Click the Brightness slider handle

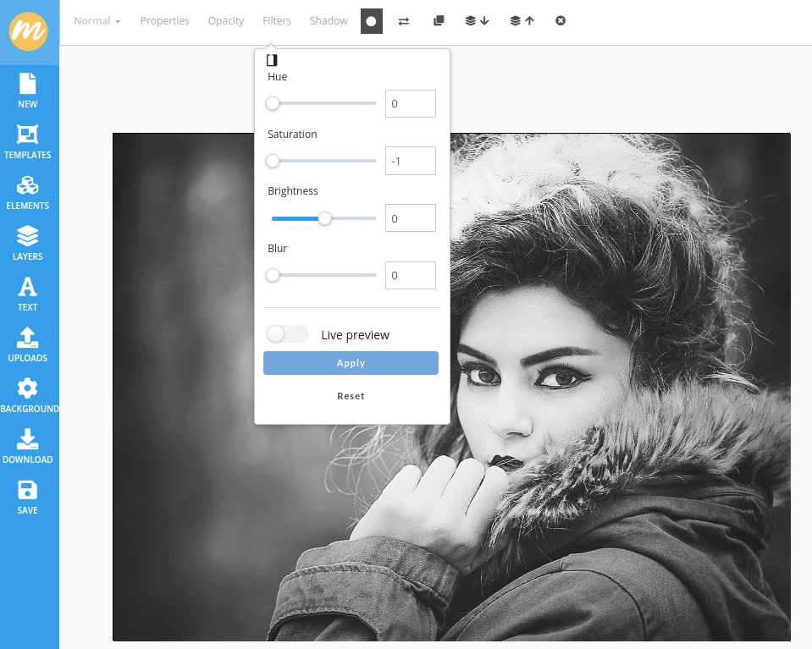(324, 218)
